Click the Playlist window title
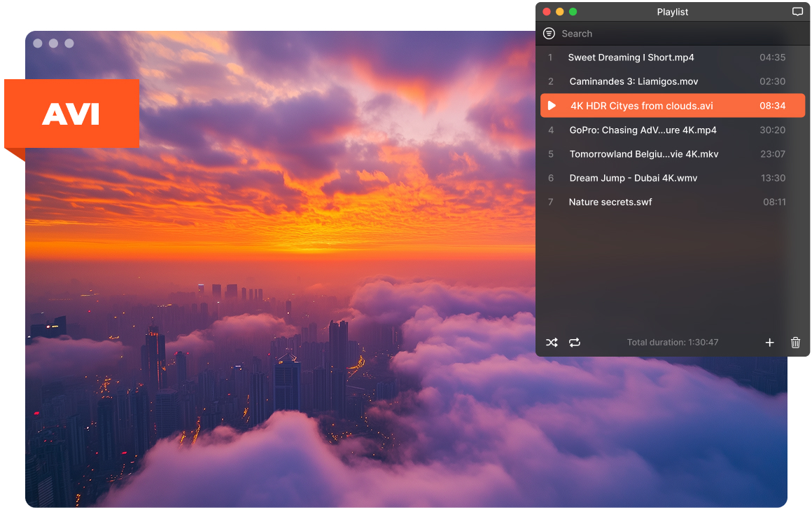The image size is (812, 508). [x=673, y=12]
